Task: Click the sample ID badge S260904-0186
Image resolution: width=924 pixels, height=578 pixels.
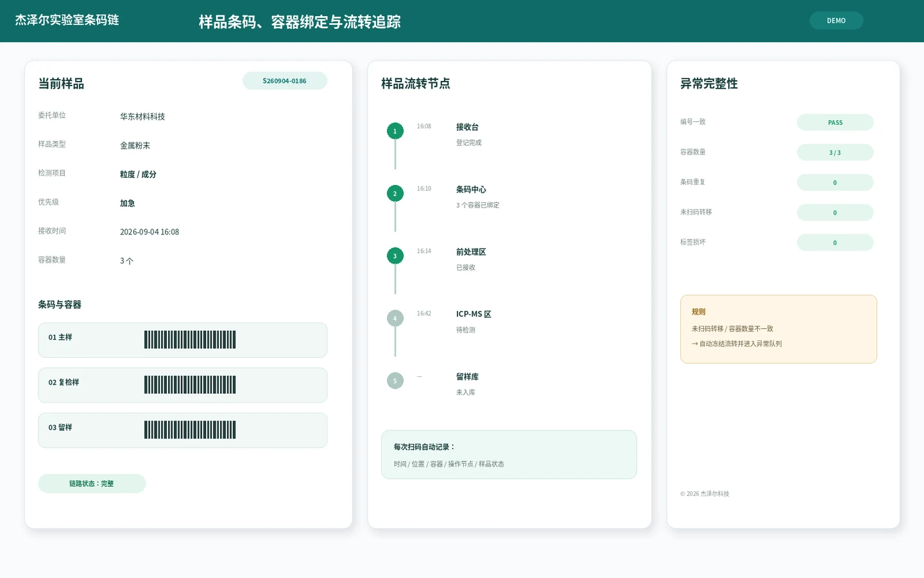Action: click(285, 81)
